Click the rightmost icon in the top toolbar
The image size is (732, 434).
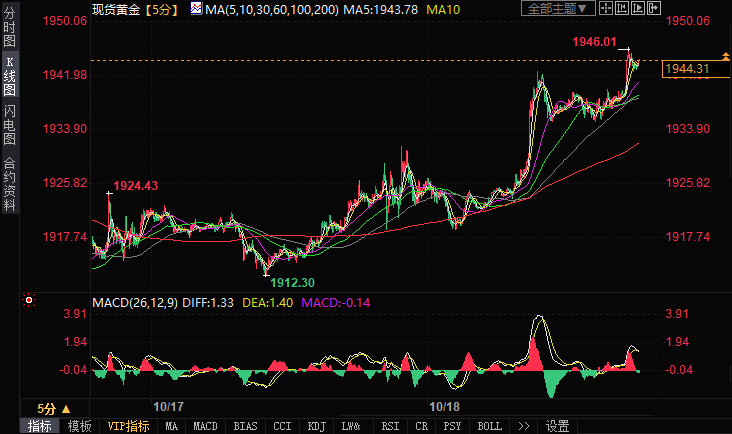point(655,9)
